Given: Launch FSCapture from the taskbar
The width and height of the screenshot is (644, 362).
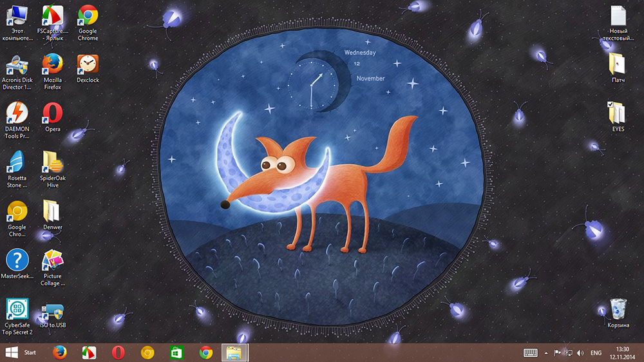Looking at the screenshot, I should tap(89, 352).
